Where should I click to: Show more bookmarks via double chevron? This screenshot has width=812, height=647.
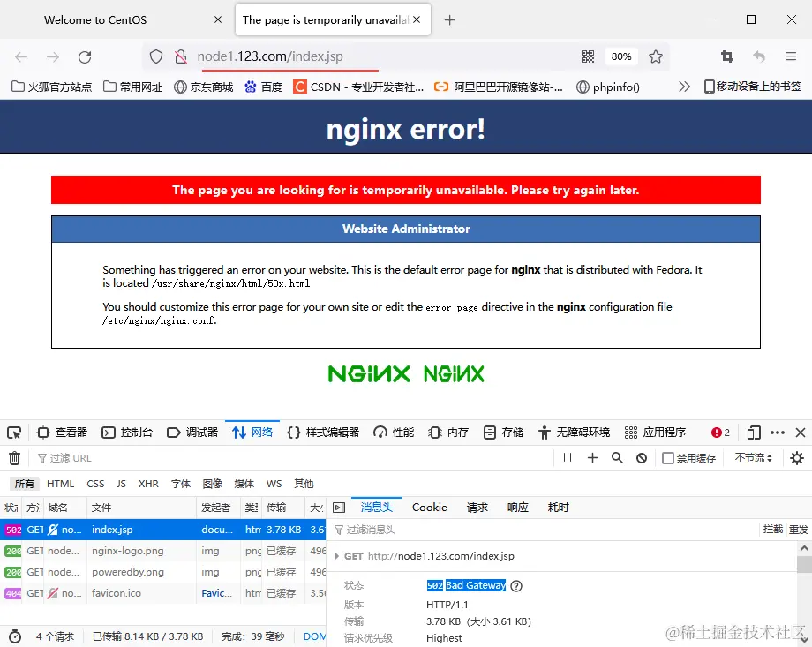(x=685, y=87)
